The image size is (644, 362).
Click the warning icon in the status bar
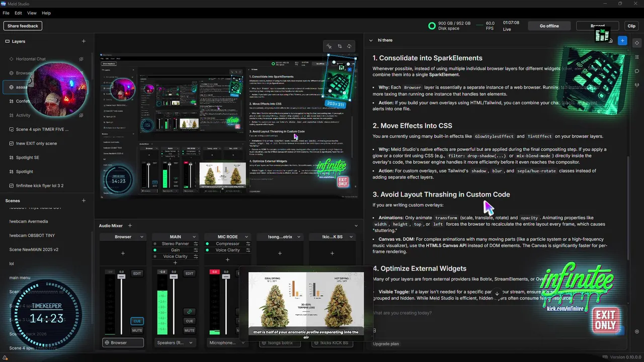click(x=5, y=357)
